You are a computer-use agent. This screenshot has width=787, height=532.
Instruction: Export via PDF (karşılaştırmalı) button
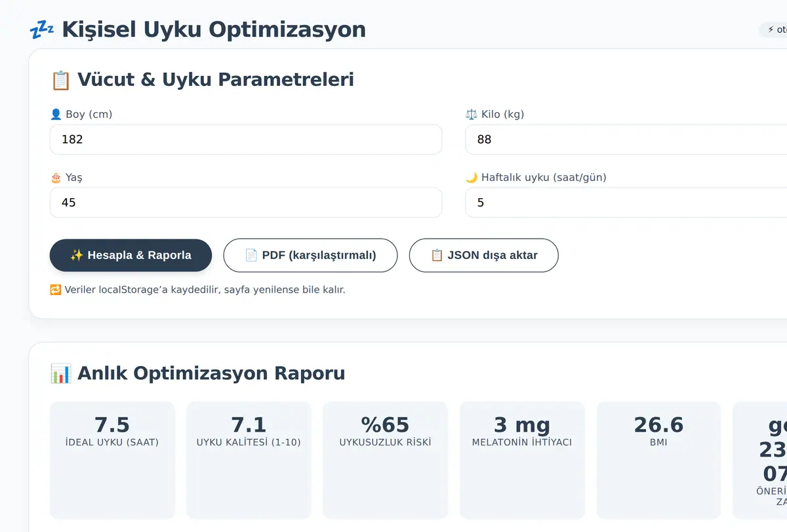[x=310, y=255]
